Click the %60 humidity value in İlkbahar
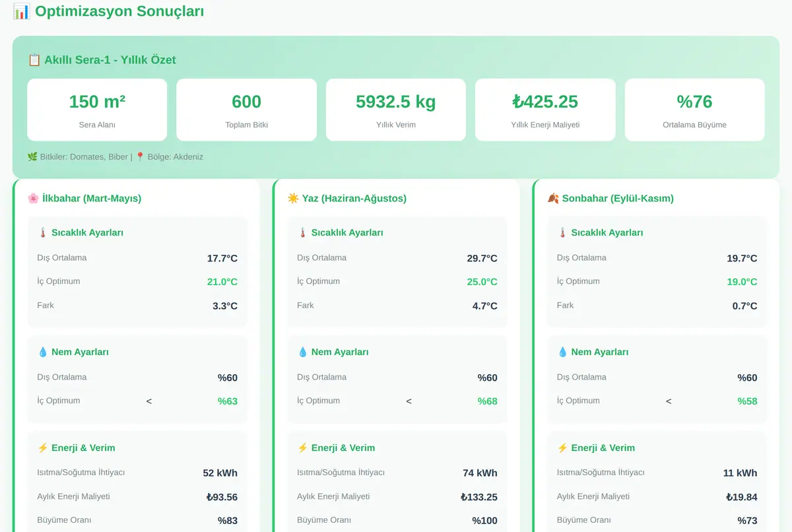The width and height of the screenshot is (792, 532). pyautogui.click(x=228, y=378)
